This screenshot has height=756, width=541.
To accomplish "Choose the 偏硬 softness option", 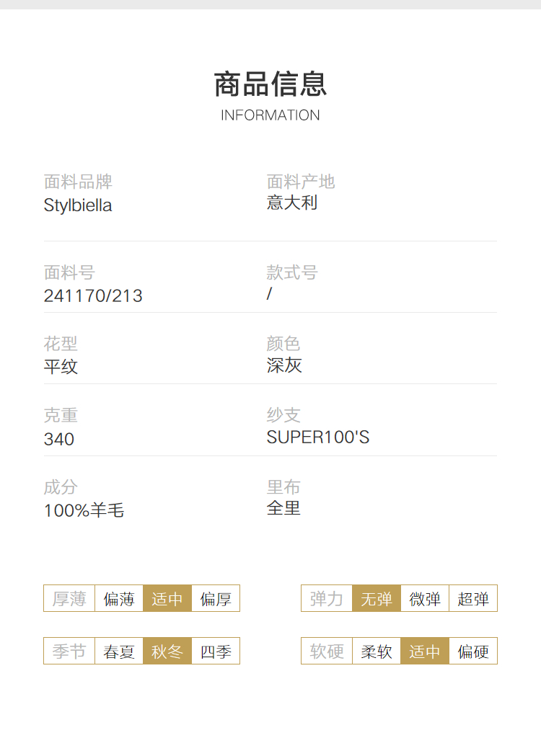I will tap(473, 651).
